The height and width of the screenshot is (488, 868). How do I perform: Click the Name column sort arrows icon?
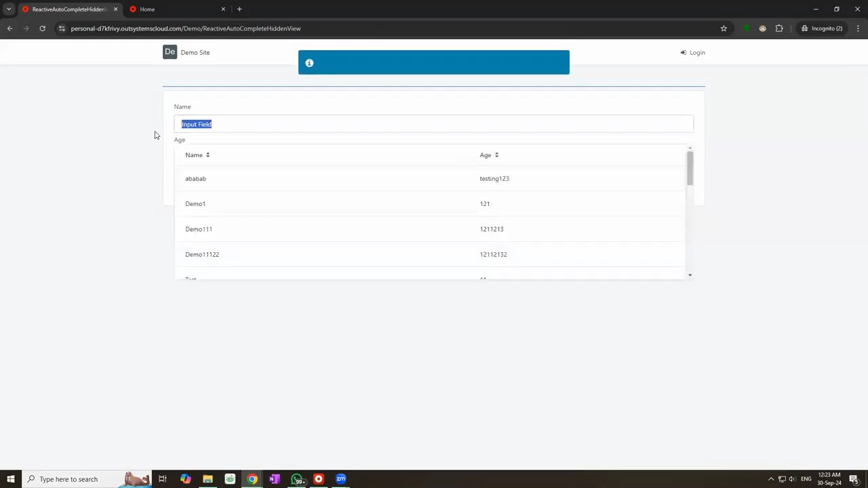pos(208,155)
